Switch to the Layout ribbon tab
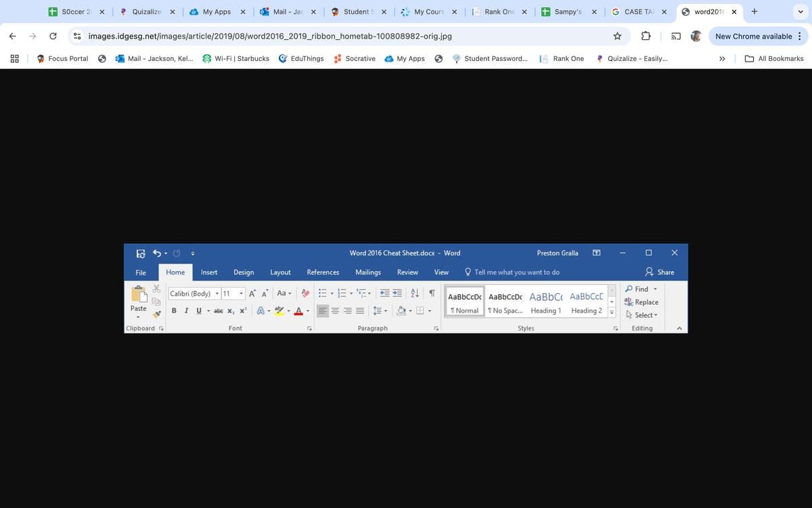The height and width of the screenshot is (508, 812). tap(280, 272)
